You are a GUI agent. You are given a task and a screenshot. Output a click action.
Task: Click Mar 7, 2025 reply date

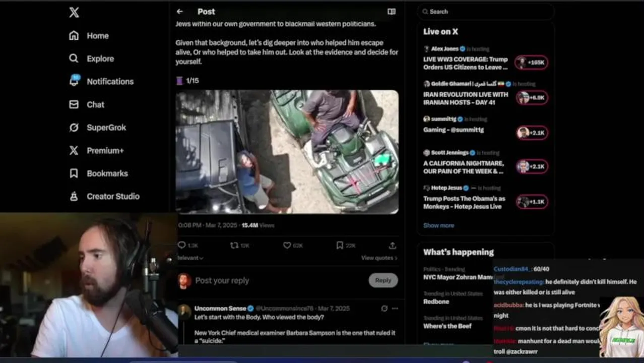[334, 308]
